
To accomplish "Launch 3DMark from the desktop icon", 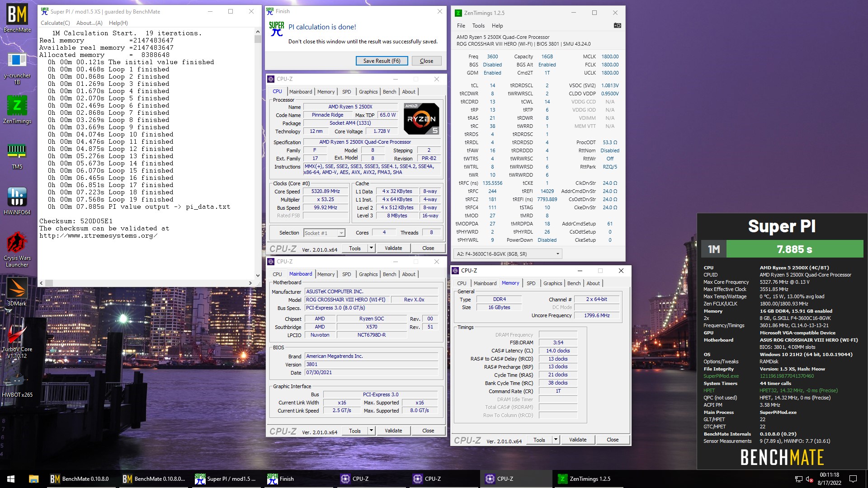I will 17,292.
